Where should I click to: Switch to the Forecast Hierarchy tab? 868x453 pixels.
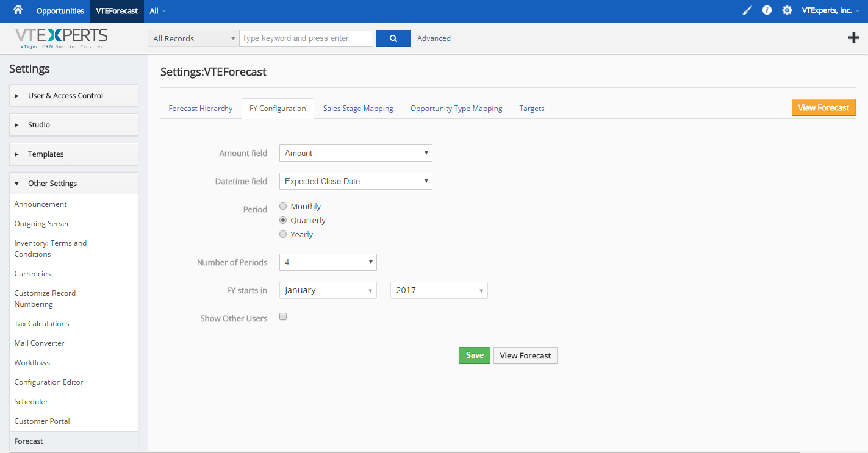[x=201, y=109]
